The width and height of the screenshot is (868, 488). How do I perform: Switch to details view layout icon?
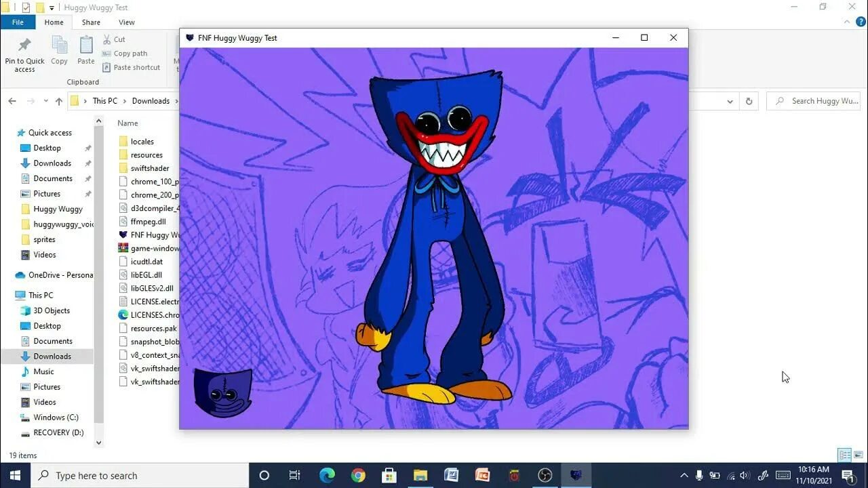[844, 455]
